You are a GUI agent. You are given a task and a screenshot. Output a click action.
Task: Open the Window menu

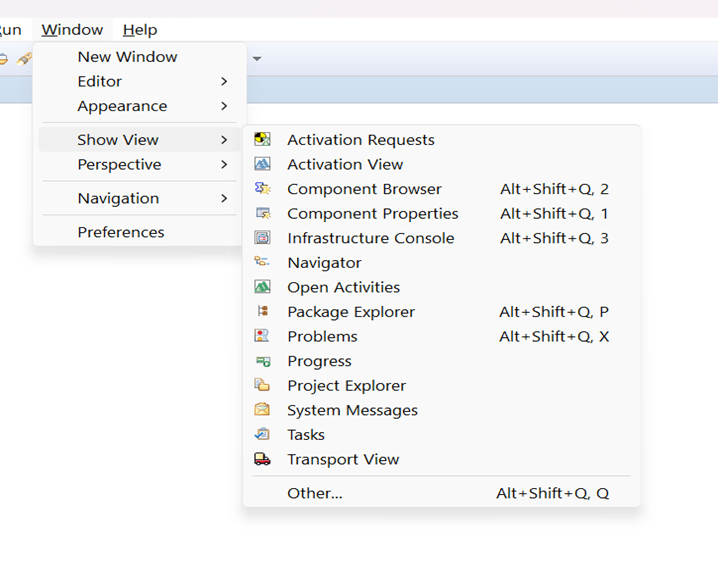coord(72,30)
